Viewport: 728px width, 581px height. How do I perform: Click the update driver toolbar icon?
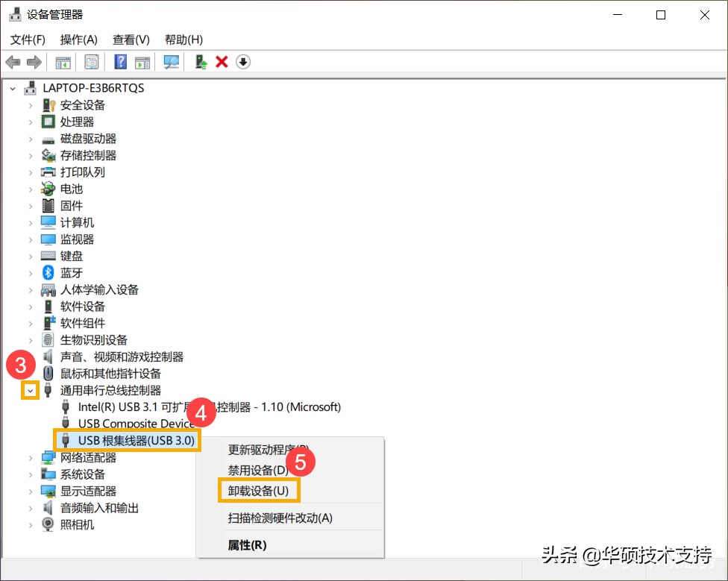click(x=200, y=62)
